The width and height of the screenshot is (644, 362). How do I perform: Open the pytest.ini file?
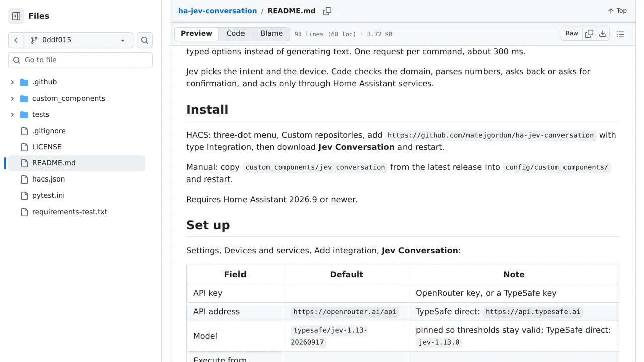click(x=48, y=195)
